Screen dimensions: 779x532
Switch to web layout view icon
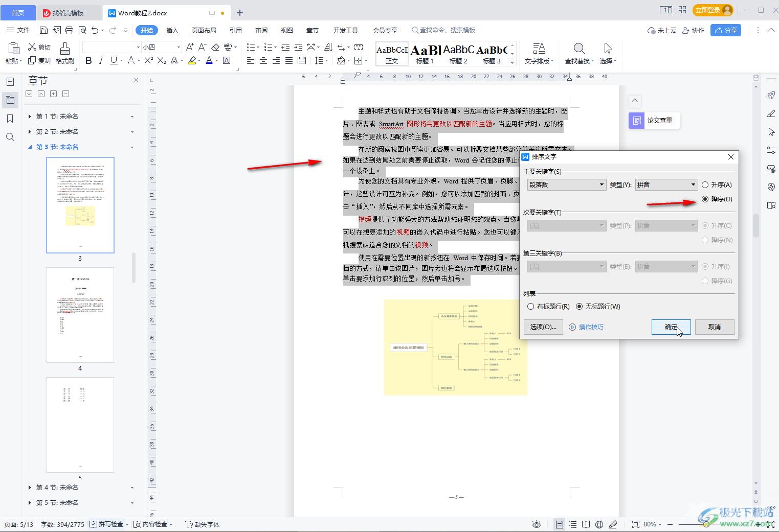click(x=599, y=524)
